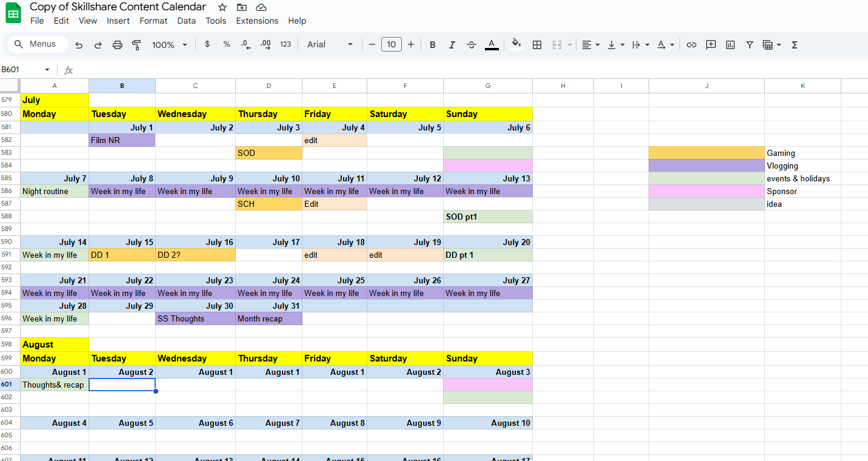Click the Print icon
The height and width of the screenshot is (461, 868).
click(x=118, y=45)
